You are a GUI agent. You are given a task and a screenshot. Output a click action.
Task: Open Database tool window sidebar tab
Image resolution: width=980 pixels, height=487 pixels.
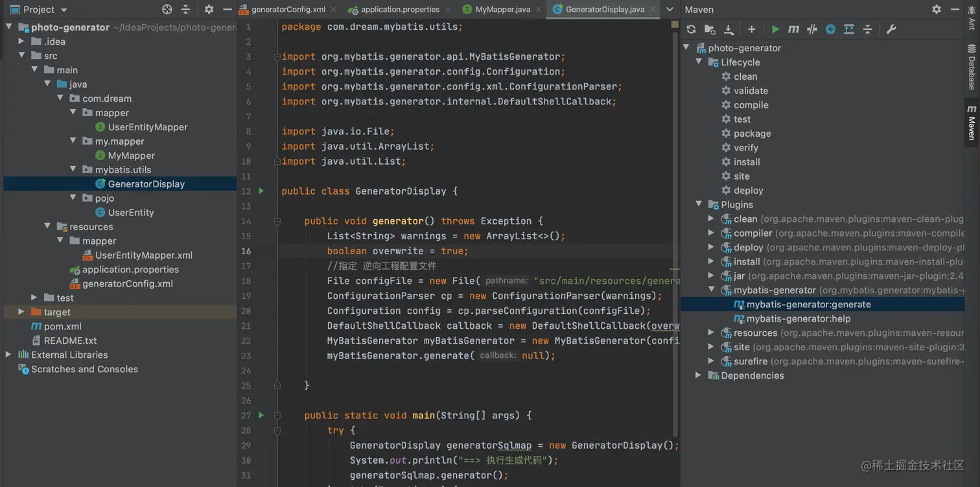972,67
